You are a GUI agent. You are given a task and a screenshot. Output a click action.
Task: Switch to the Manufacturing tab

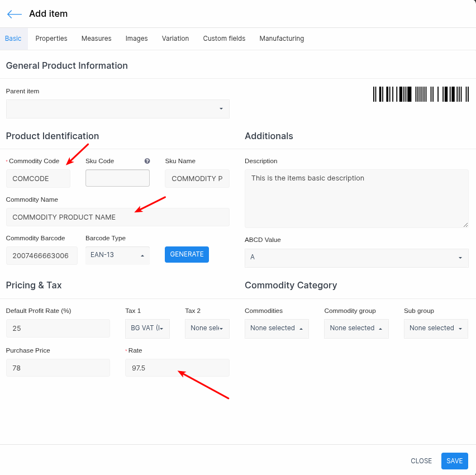[282, 39]
